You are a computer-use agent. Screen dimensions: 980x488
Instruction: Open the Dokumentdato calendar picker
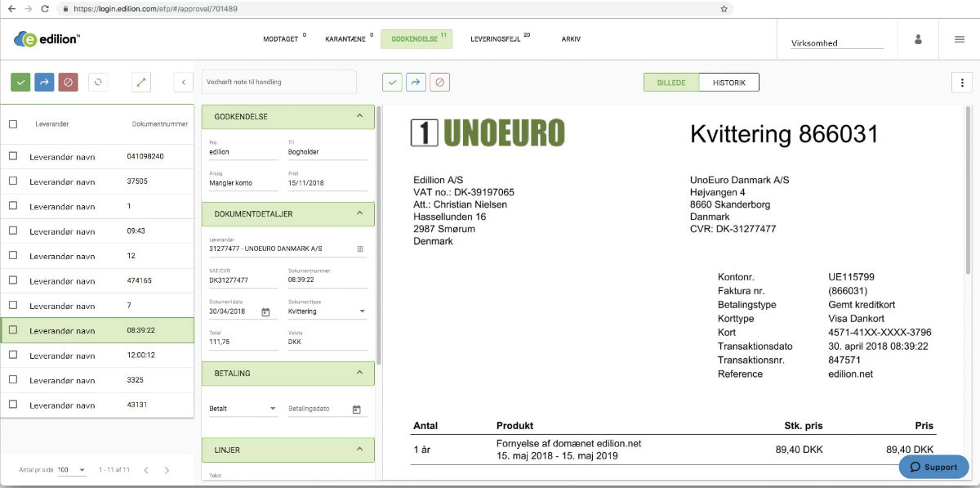point(265,311)
